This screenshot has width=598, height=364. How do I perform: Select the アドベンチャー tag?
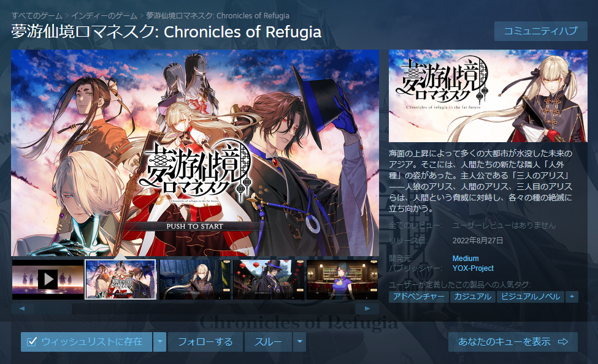pyautogui.click(x=419, y=297)
